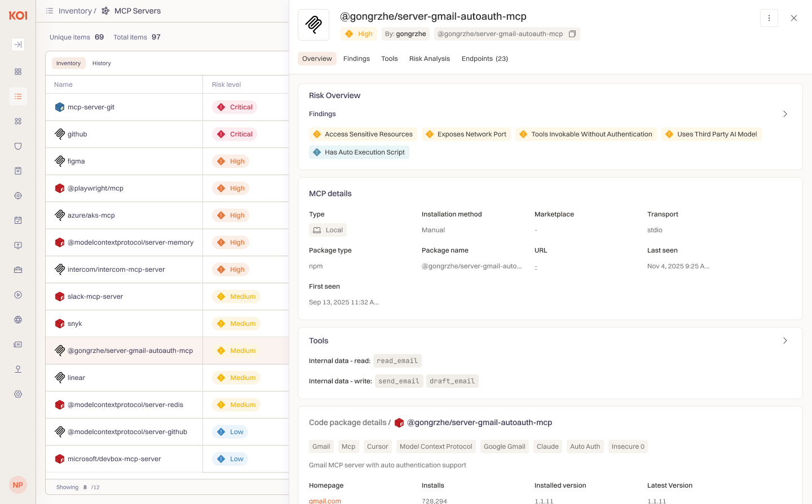The width and height of the screenshot is (812, 504).
Task: Open the briefcase sidebar icon
Action: pos(18,270)
